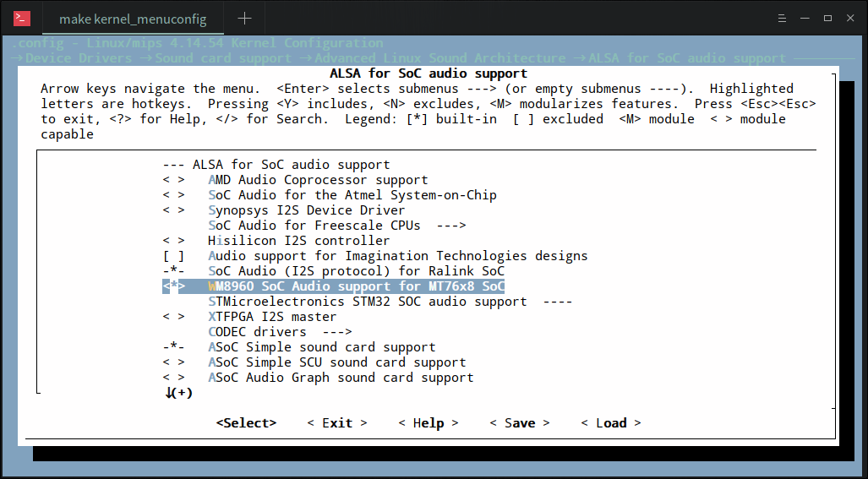
Task: Open the SoC Audio for Freescale CPUs submenu
Action: [x=337, y=226]
